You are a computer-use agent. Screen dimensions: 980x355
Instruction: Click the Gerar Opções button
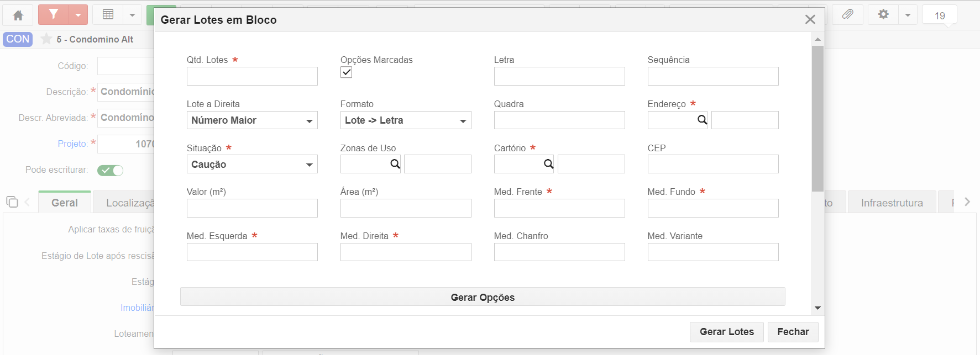tap(483, 297)
